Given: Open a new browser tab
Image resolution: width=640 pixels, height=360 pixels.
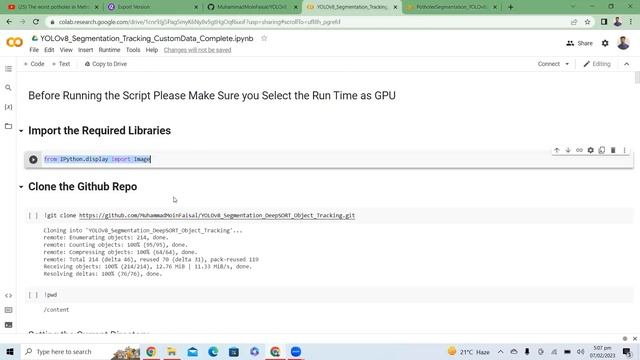Looking at the screenshot, I should pos(511,7).
